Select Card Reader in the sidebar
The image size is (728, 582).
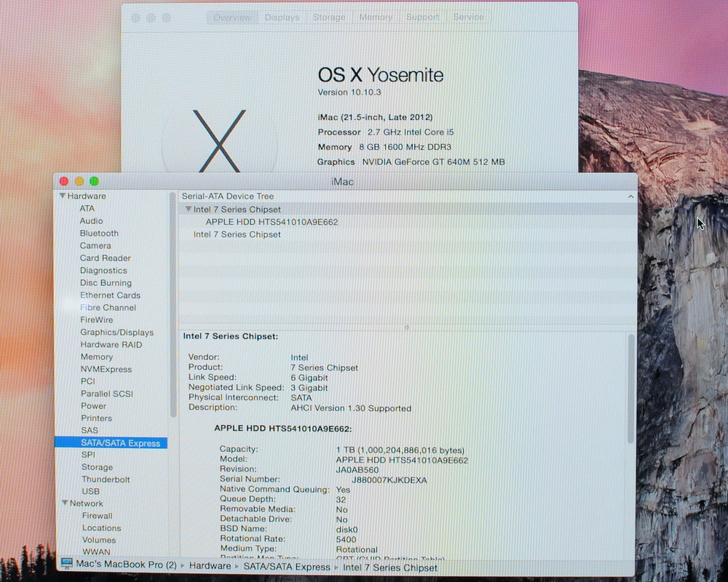point(105,258)
